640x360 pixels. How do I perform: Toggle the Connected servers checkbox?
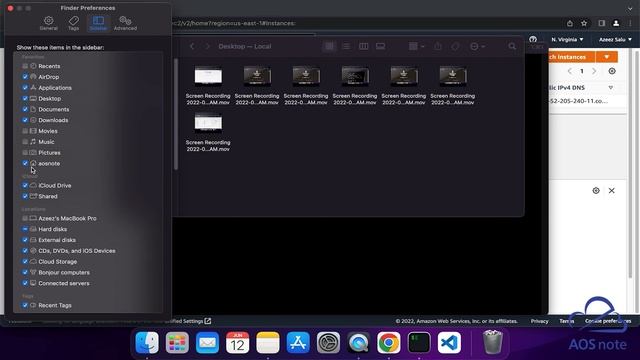[x=25, y=283]
